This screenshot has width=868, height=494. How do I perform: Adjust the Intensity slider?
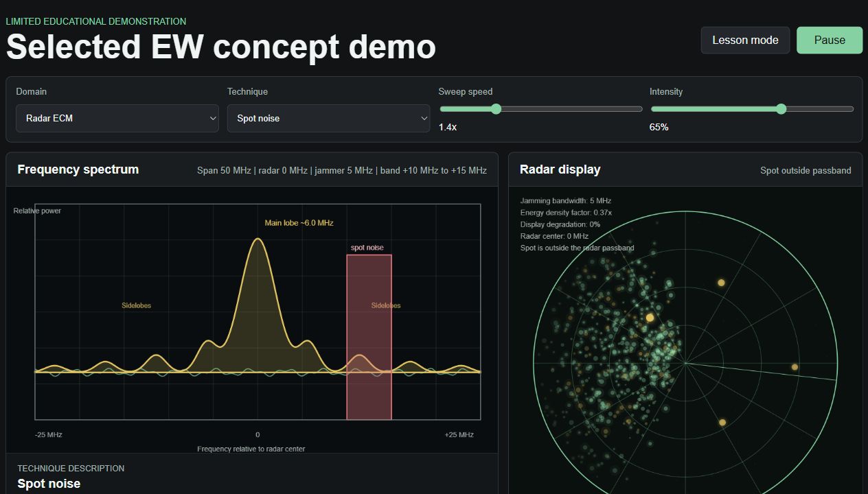click(752, 109)
